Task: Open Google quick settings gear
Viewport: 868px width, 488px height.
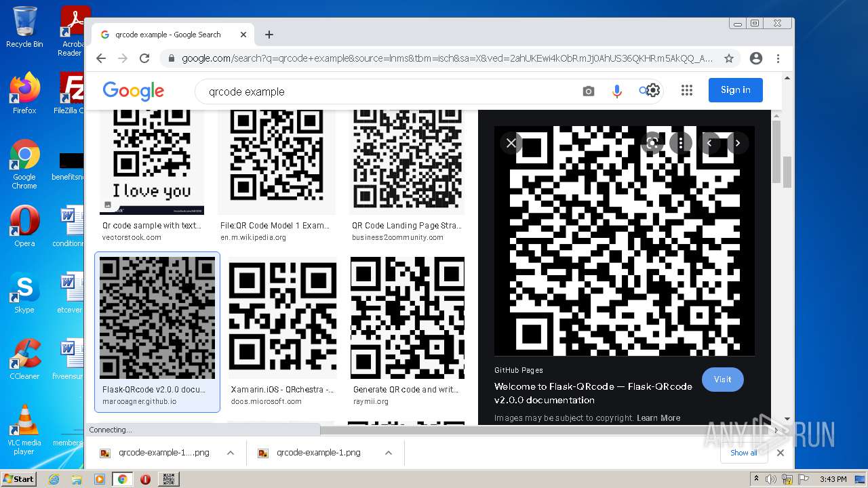Action: coord(652,90)
